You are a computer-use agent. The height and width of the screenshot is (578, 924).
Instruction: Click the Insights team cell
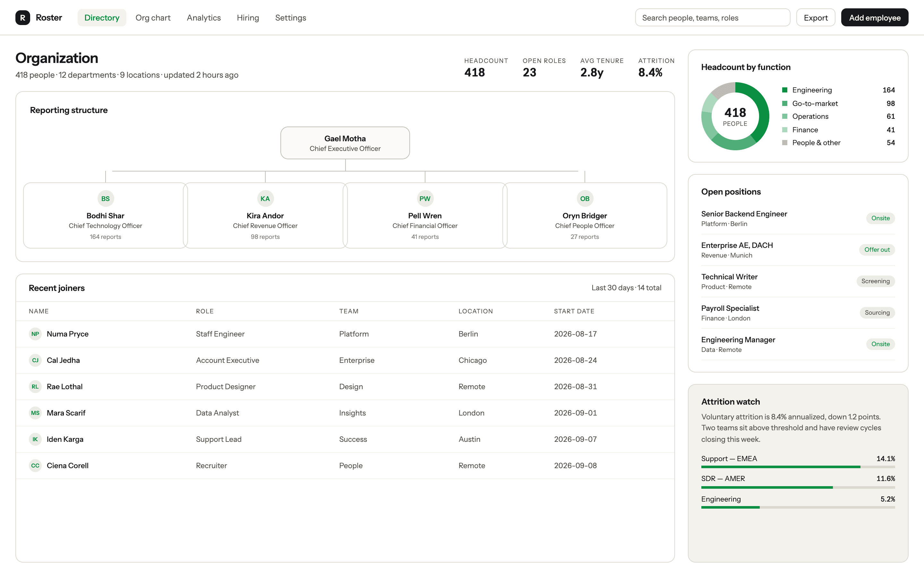click(x=352, y=413)
